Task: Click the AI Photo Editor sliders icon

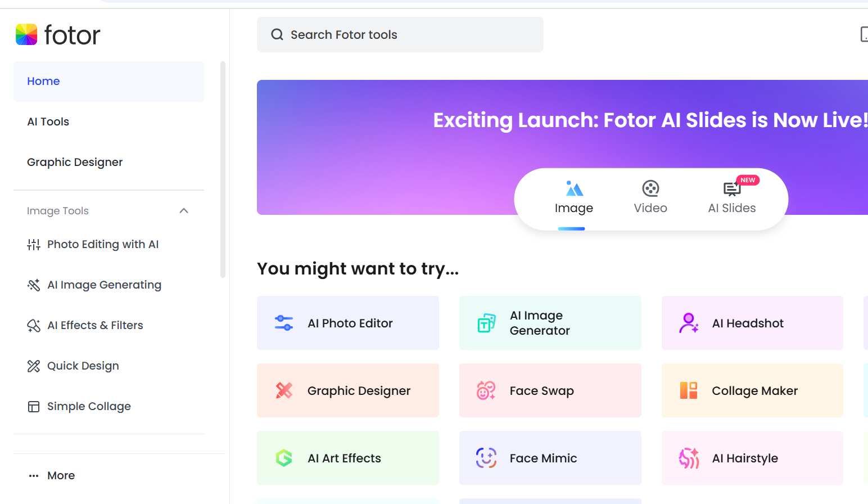Action: coord(284,323)
